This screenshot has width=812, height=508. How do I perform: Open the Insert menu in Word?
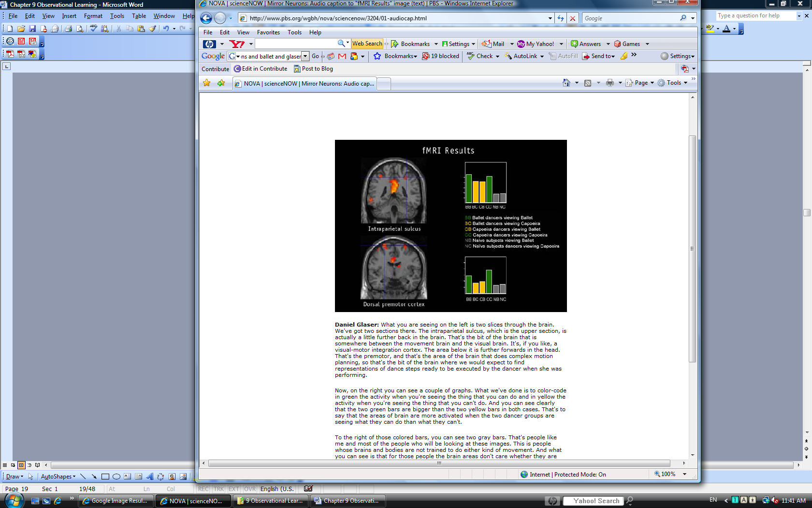[69, 16]
